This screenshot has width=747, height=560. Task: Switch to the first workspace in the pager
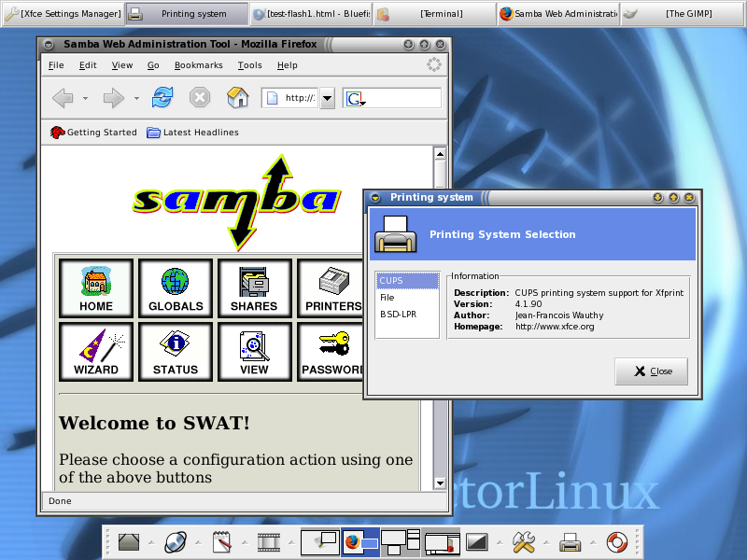coord(320,542)
